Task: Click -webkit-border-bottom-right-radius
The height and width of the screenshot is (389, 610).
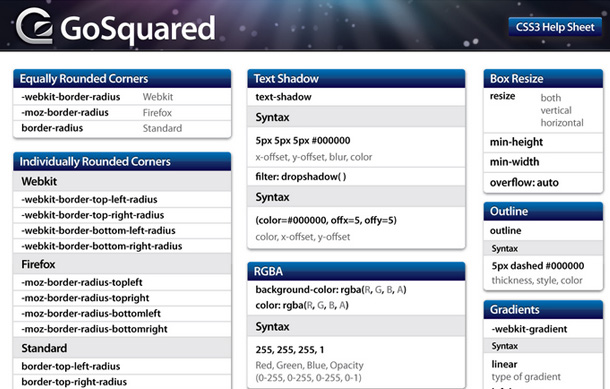Action: (102, 246)
